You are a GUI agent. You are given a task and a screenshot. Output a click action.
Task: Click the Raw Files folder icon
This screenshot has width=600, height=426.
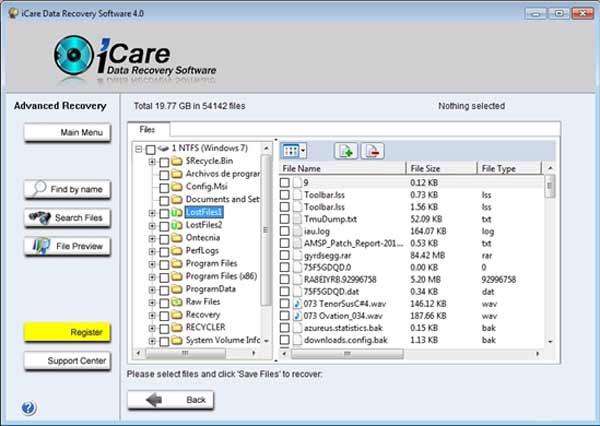(176, 302)
